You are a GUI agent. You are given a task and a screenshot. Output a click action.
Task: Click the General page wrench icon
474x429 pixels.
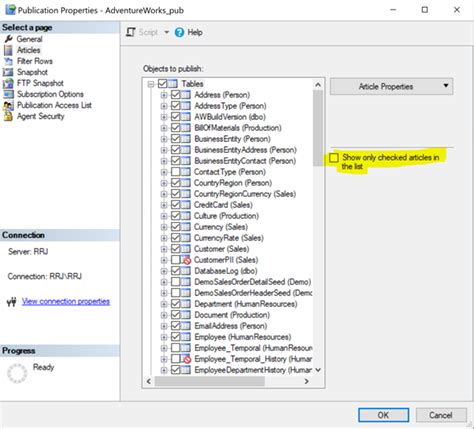[8, 39]
